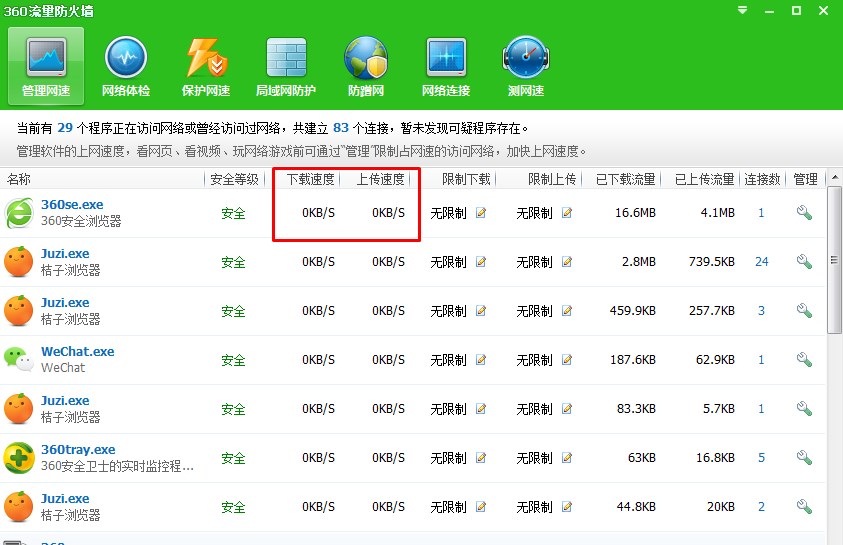Image resolution: width=843 pixels, height=545 pixels.
Task: Sort by 限制下载 column header
Action: click(466, 179)
